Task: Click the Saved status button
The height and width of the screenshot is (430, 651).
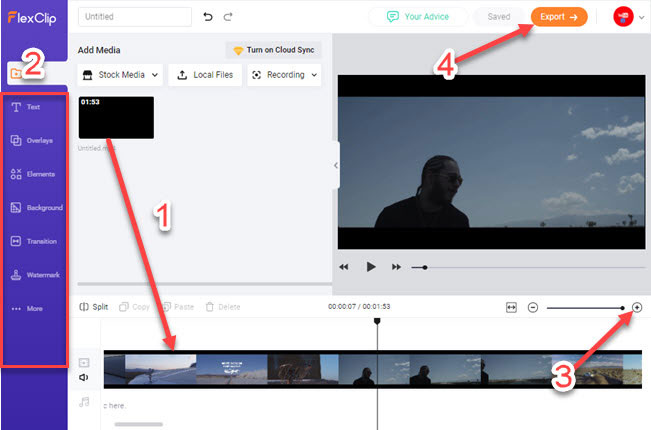Action: pyautogui.click(x=499, y=17)
